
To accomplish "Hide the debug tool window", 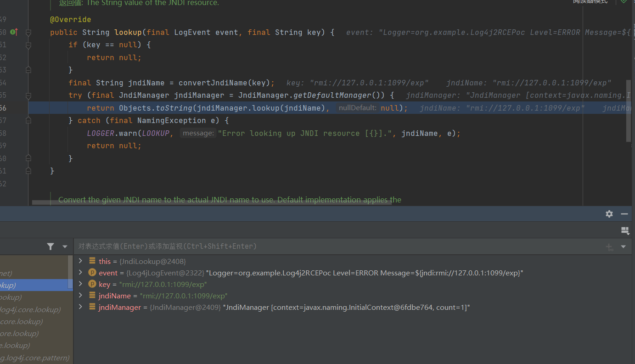I will click(624, 214).
